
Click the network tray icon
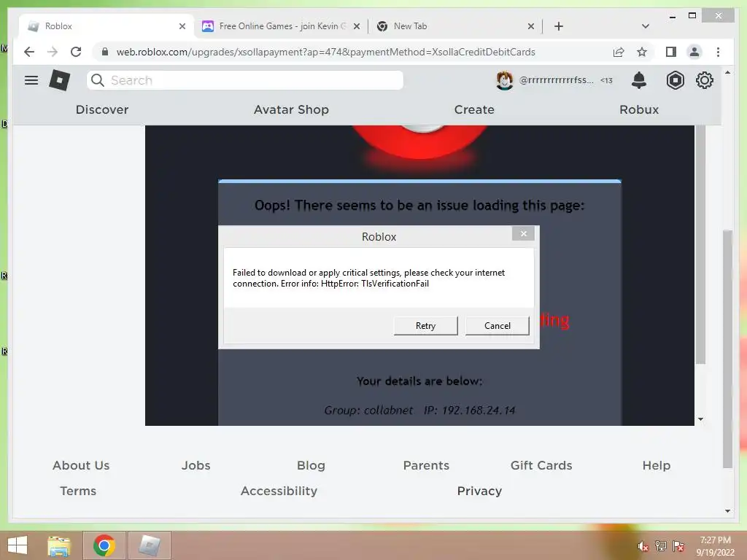660,546
